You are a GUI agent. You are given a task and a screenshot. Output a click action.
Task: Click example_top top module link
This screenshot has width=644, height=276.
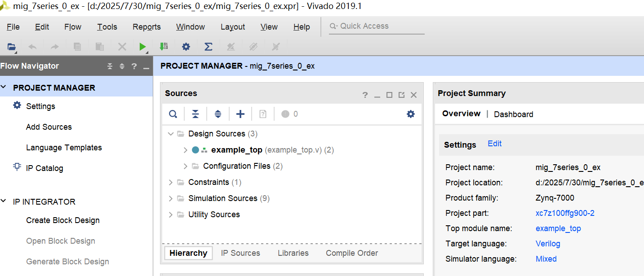(558, 228)
